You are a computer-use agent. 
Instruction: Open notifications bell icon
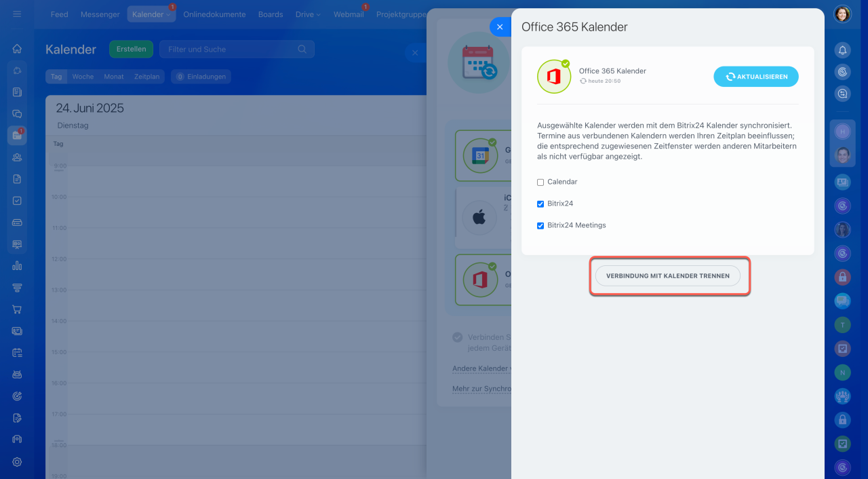click(x=842, y=50)
